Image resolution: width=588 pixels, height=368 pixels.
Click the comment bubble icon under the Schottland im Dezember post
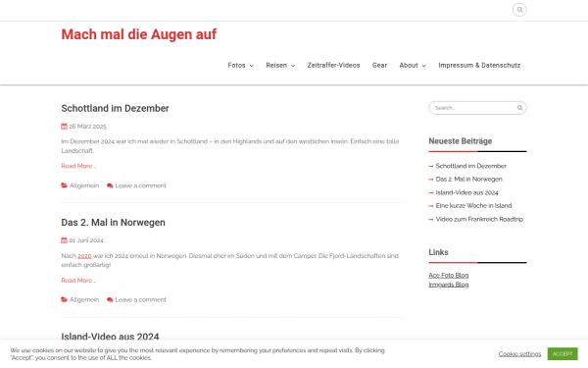(110, 185)
